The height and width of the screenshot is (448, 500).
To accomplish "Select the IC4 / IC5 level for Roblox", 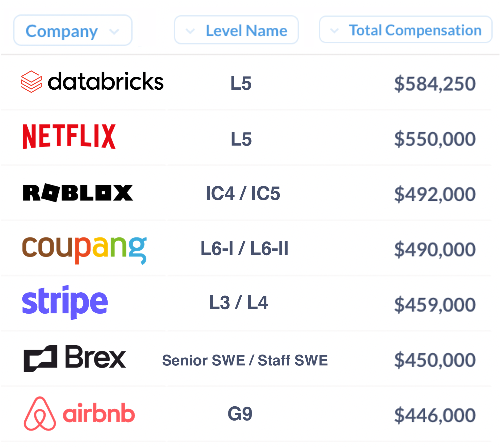I will tap(243, 193).
